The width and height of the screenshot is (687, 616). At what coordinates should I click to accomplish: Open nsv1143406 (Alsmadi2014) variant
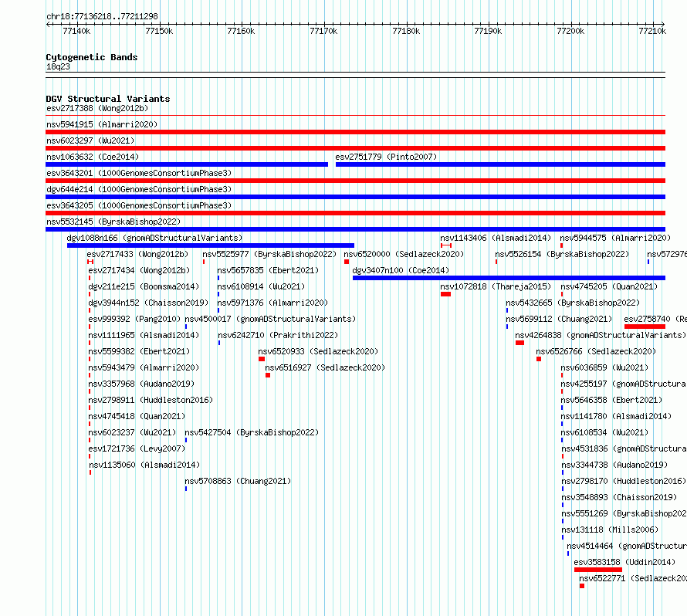[x=496, y=238]
